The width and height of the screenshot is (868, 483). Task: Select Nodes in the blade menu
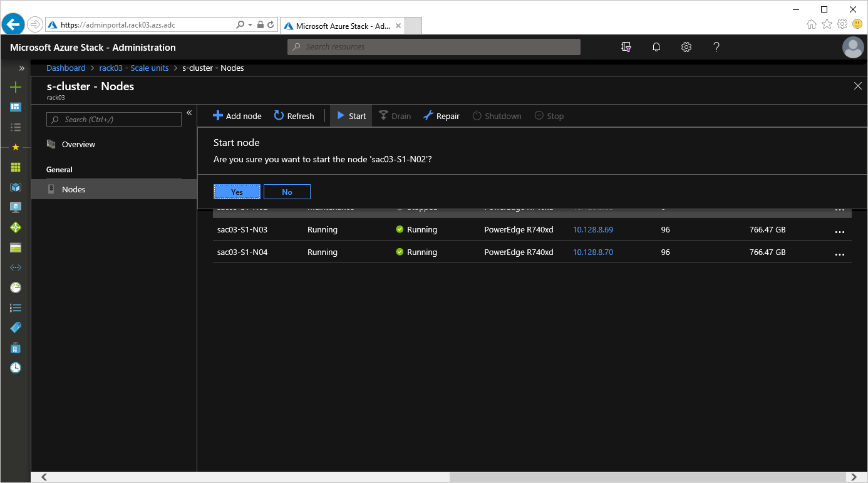click(114, 189)
